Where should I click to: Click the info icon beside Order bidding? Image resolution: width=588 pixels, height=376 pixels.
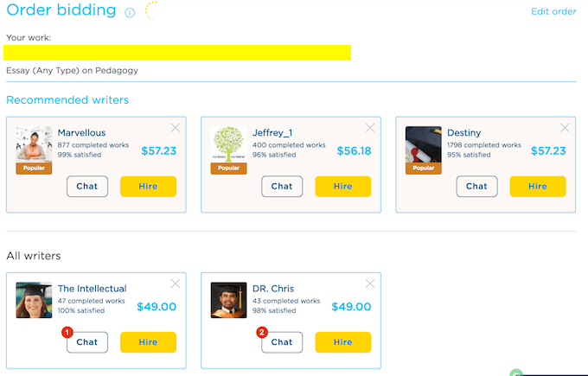point(130,12)
